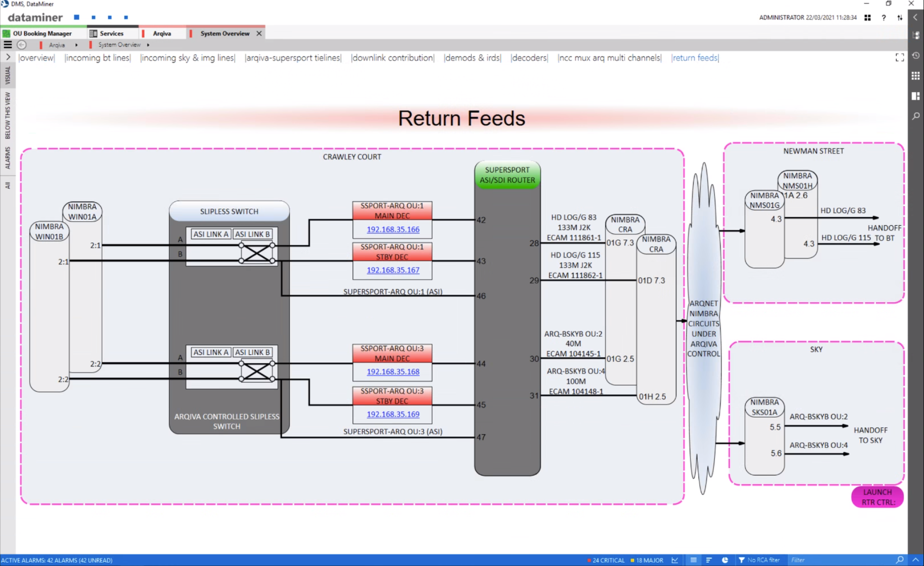Viewport: 924px width, 566px height.
Task: Open the ncc mux arq multi channels page
Action: pyautogui.click(x=609, y=58)
